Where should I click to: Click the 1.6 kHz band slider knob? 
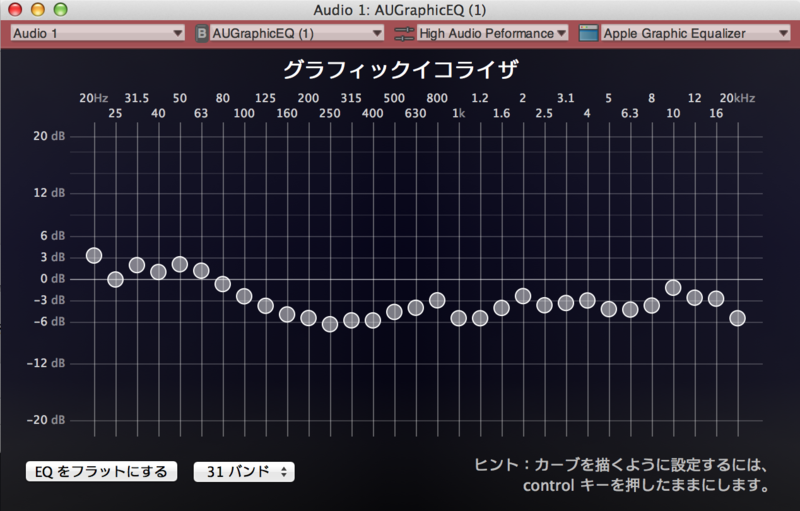[x=501, y=308]
